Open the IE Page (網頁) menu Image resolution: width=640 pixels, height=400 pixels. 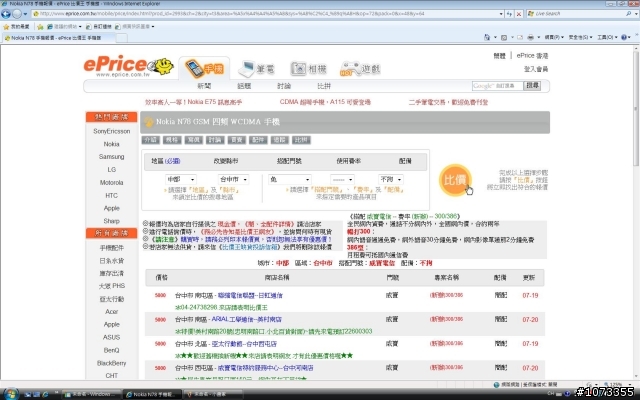click(x=554, y=37)
